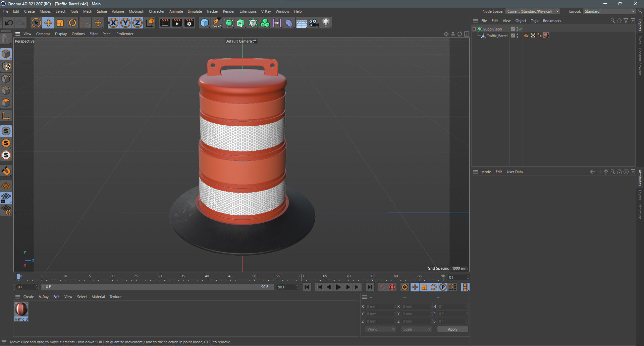644x346 pixels.
Task: Open Coordinate Manager hamburger menu
Action: (365, 297)
